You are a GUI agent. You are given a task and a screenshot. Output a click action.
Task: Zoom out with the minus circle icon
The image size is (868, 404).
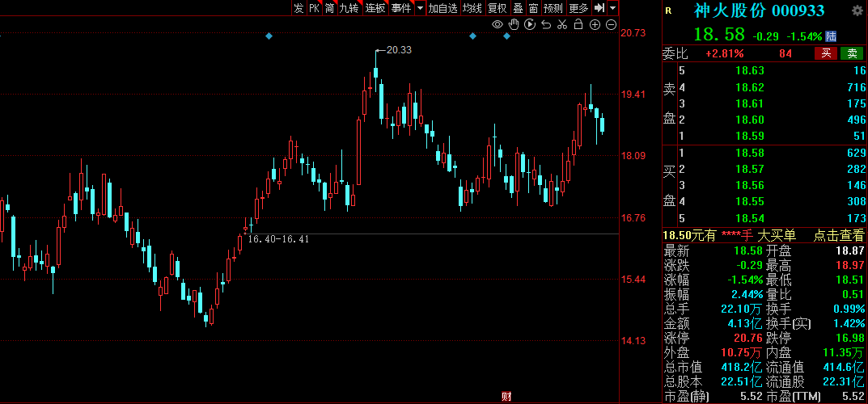tap(612, 25)
